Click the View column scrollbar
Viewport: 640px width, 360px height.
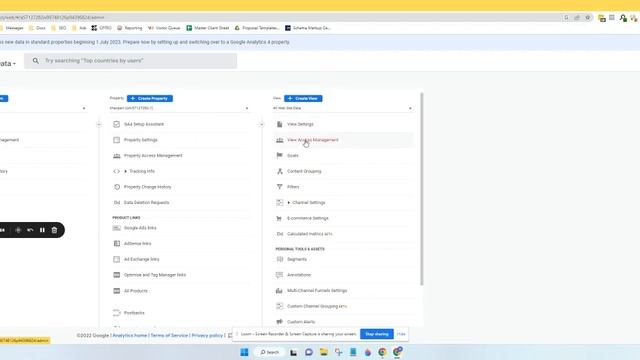point(422,189)
